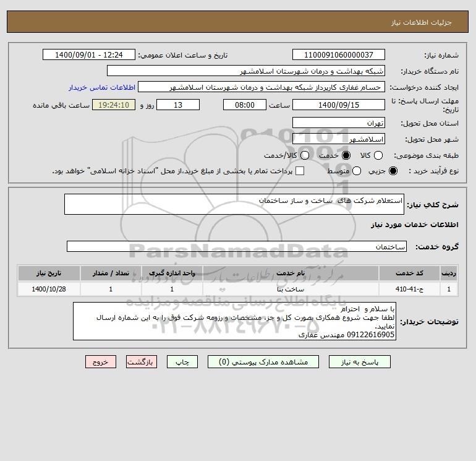Choose متوسط purchase process type
Viewport: 476px width, 461px height.
[357, 171]
